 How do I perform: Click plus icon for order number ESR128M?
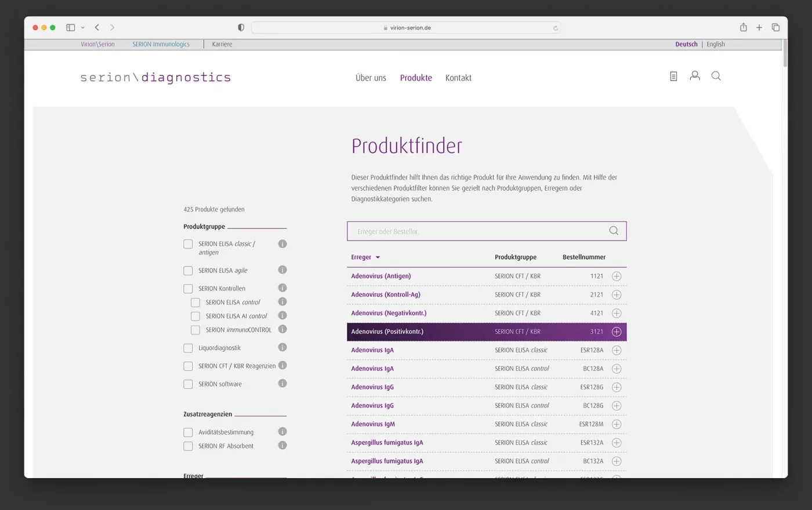tap(617, 425)
